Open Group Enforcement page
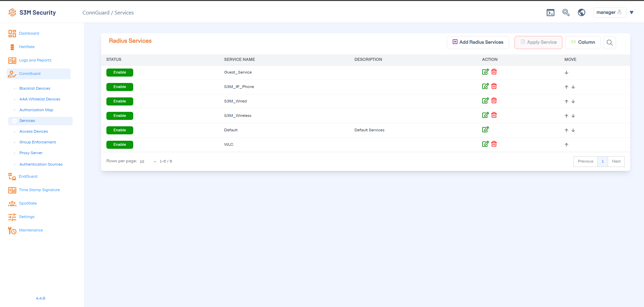The width and height of the screenshot is (644, 307). click(38, 142)
